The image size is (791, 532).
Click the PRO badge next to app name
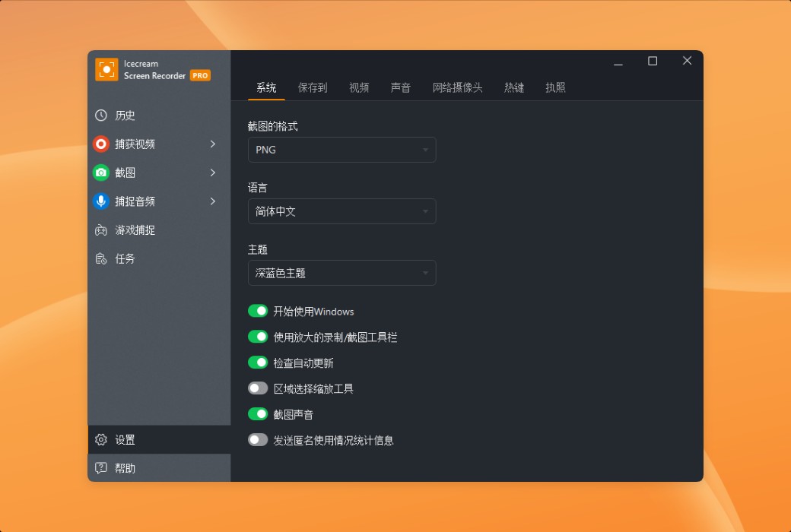coord(199,75)
